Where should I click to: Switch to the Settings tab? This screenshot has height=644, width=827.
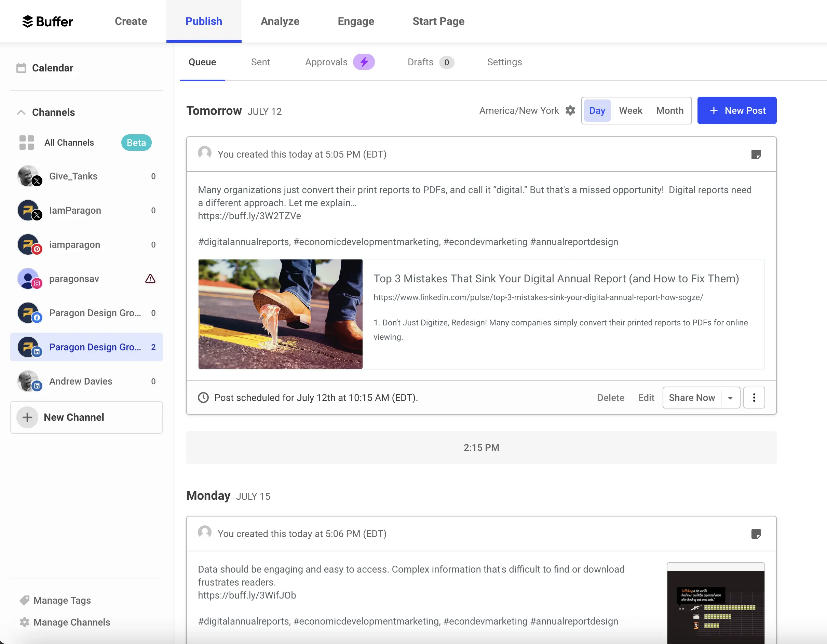point(504,62)
